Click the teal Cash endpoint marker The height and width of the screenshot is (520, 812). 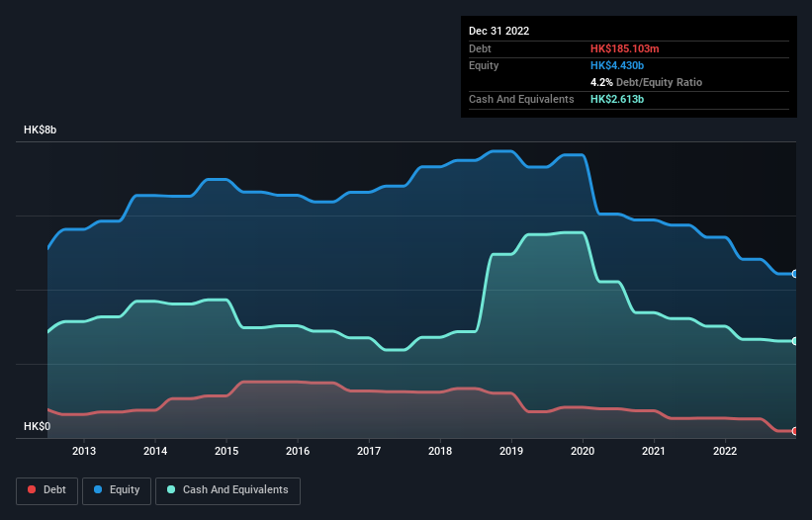[x=795, y=341]
